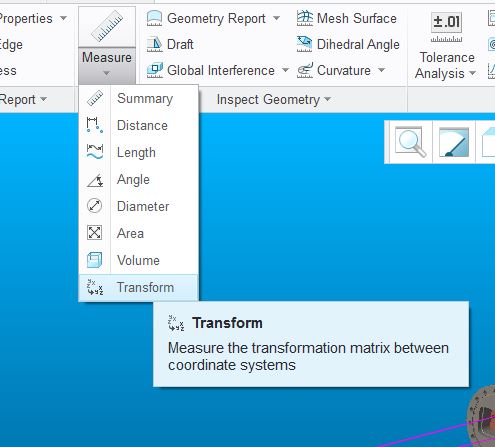Run the Draft analysis
The height and width of the screenshot is (447, 495).
click(180, 44)
